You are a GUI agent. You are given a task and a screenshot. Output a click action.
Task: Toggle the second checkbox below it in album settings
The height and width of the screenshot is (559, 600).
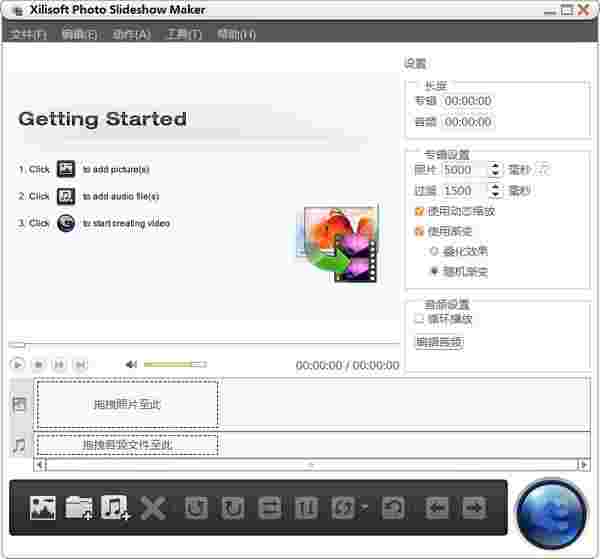[419, 231]
